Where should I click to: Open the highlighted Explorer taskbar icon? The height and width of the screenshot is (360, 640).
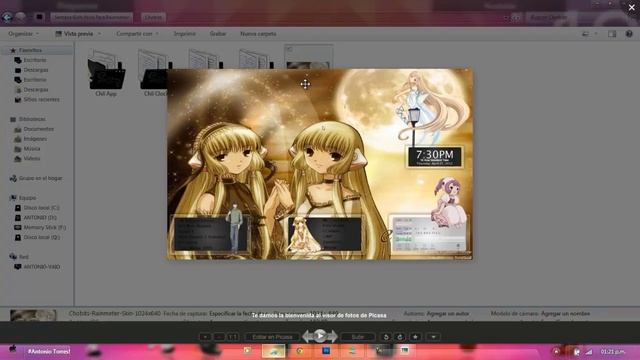pyautogui.click(x=273, y=351)
